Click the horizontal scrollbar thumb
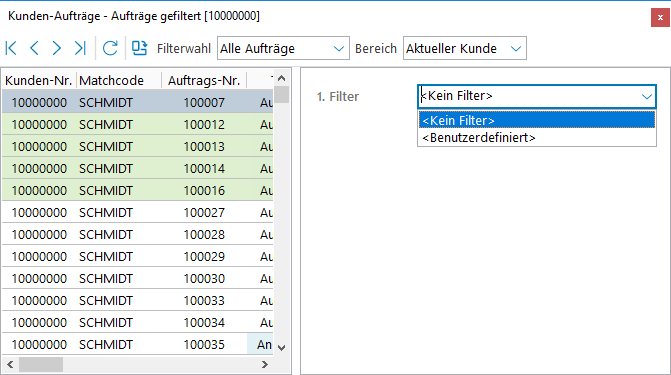Screen dimensions: 671x375 tap(41, 365)
